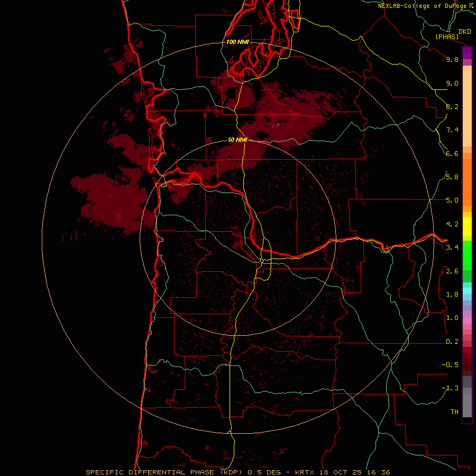Click the "NEXLAB-College of DuPage" header text
This screenshot has width=476, height=476.
(x=423, y=6)
